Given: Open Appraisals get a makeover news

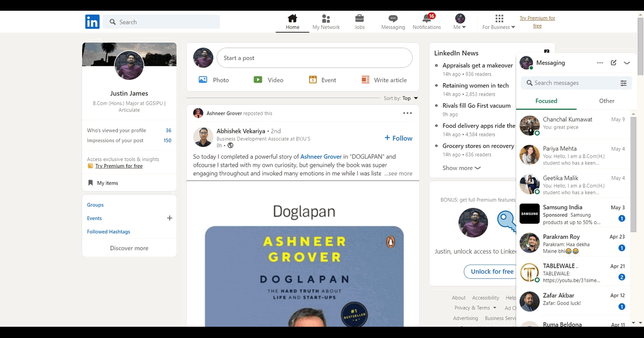Looking at the screenshot, I should coord(478,65).
